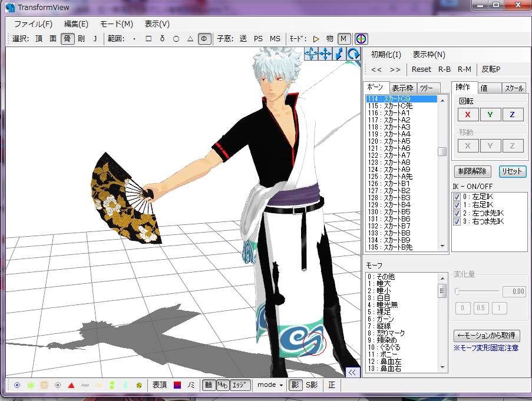532x401 pixels.
Task: Click the green Y rotation button
Action: point(490,115)
